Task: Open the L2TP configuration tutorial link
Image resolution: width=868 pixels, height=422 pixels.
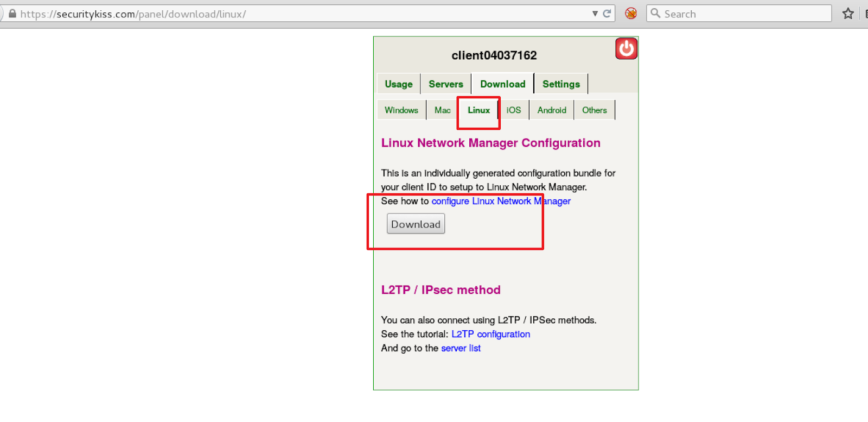Action: [x=491, y=334]
